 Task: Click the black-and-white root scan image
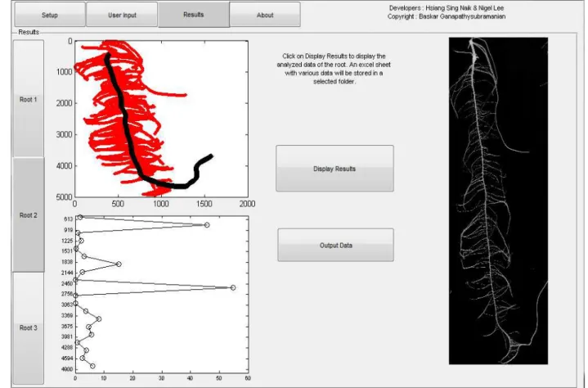[498, 201]
